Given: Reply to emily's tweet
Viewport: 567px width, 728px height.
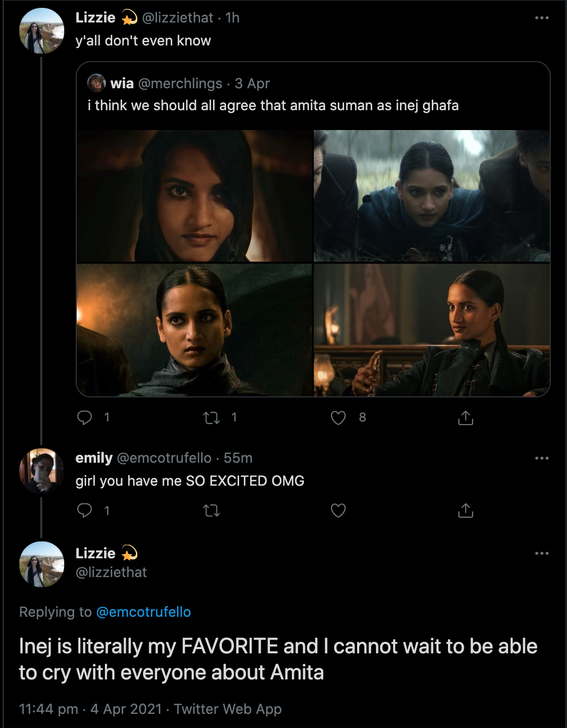Looking at the screenshot, I should click(85, 510).
